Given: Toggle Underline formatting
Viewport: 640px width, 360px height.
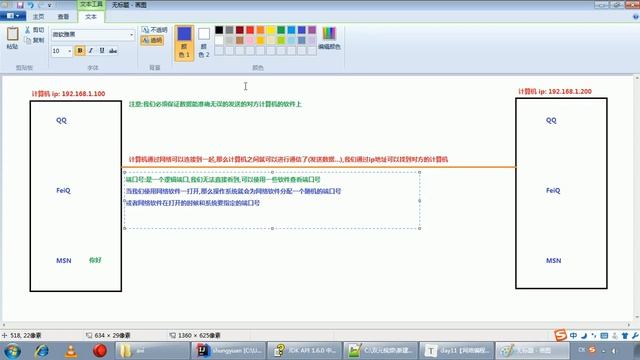Looking at the screenshot, I should 102,50.
